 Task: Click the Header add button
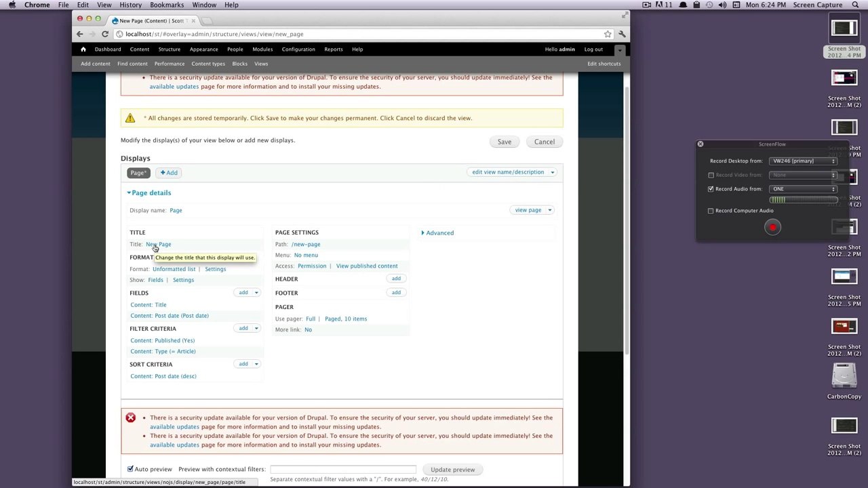[x=396, y=279]
